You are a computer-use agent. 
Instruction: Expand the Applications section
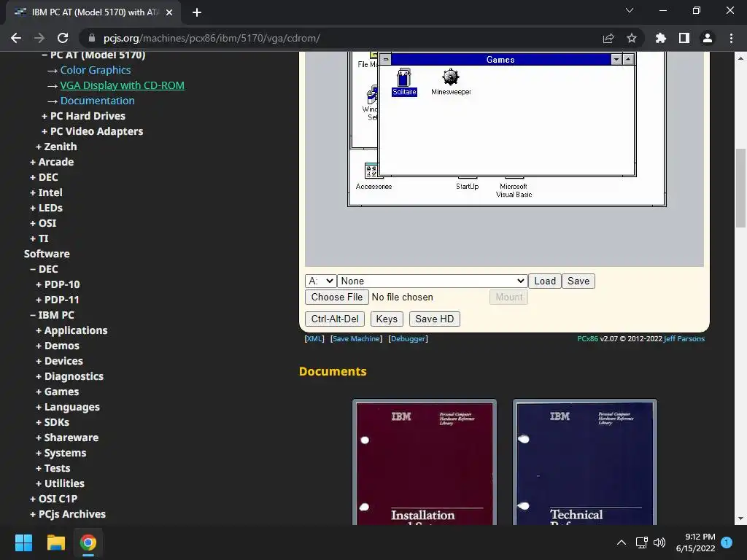tap(71, 330)
